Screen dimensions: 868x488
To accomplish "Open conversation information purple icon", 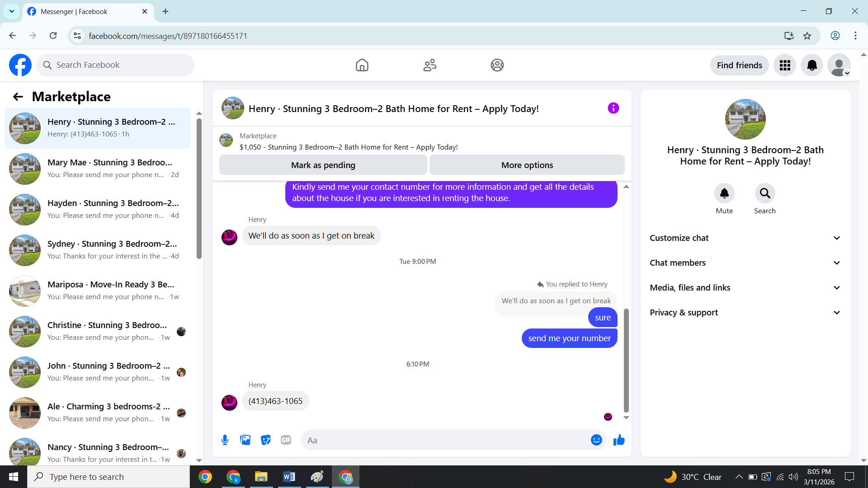I will click(x=613, y=108).
